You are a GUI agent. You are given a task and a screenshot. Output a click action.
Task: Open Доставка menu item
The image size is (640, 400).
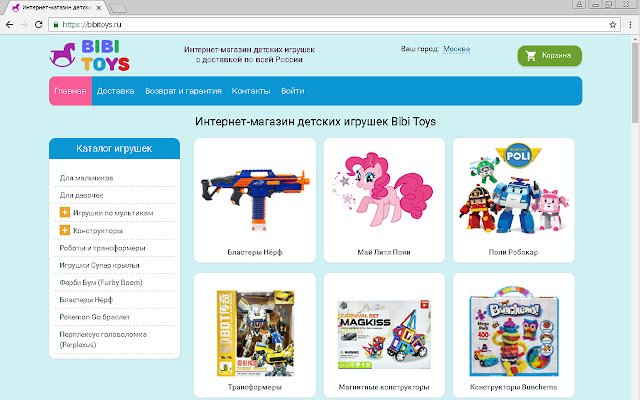[x=116, y=91]
